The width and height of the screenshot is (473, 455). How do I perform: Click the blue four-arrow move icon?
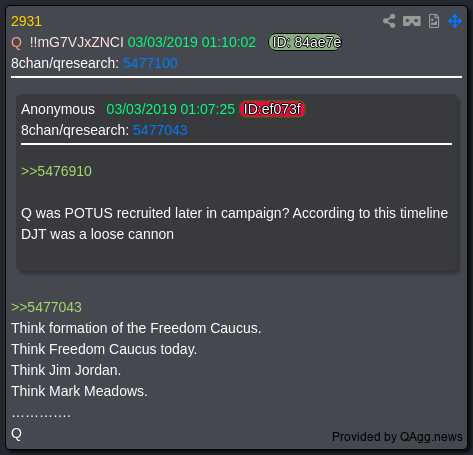(x=455, y=21)
